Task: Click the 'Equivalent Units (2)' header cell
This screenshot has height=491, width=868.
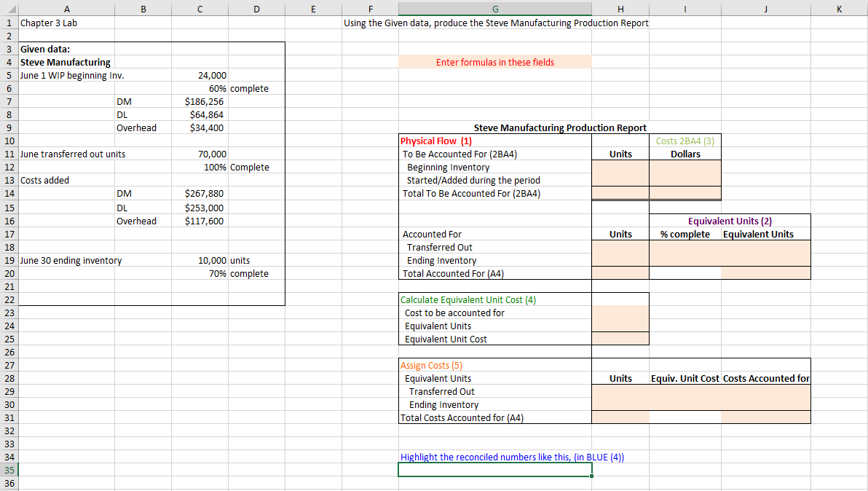Action: pyautogui.click(x=730, y=221)
